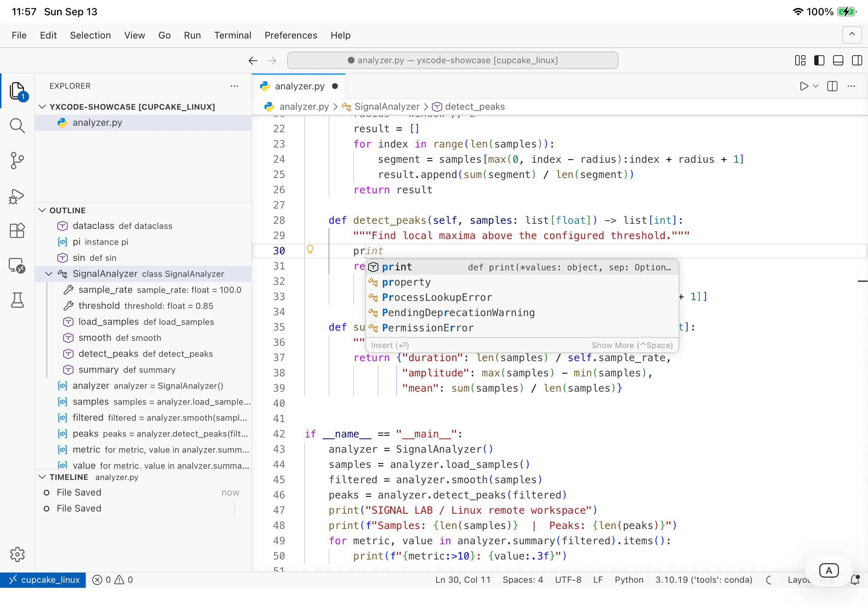Open the Edit menu
This screenshot has height=606, width=868.
[48, 35]
